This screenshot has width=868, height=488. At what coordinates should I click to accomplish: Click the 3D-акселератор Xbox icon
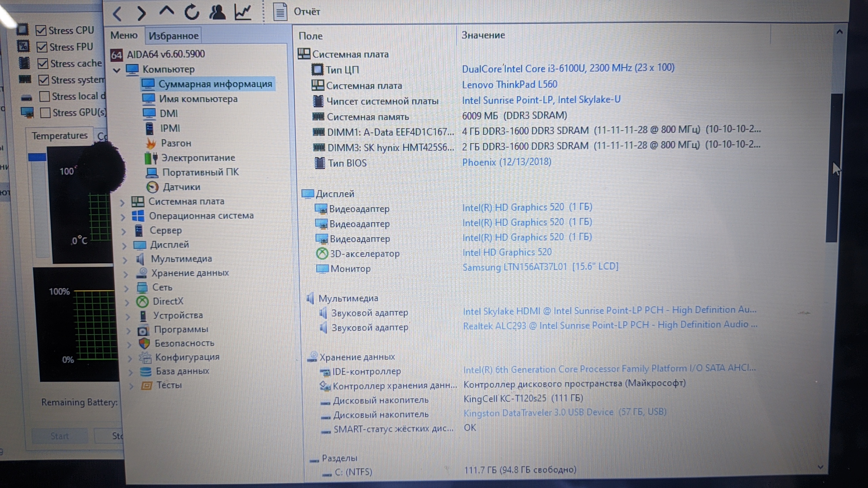tap(322, 254)
